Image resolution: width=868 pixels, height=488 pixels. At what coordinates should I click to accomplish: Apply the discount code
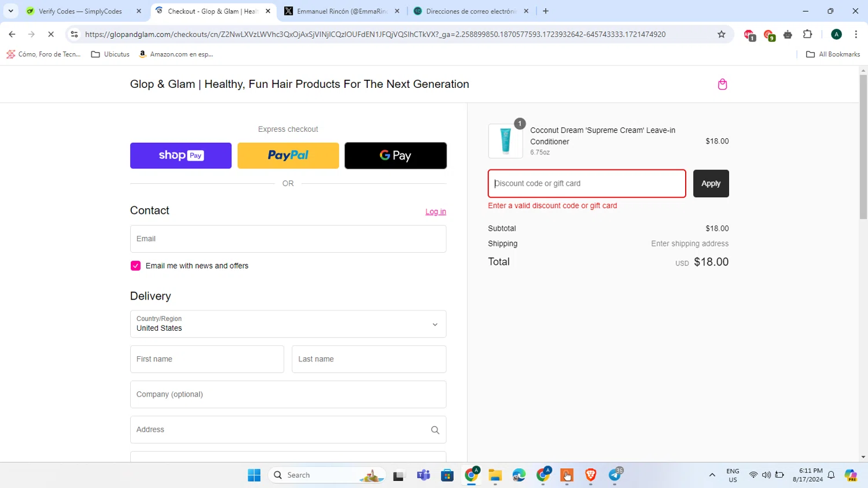[711, 183]
